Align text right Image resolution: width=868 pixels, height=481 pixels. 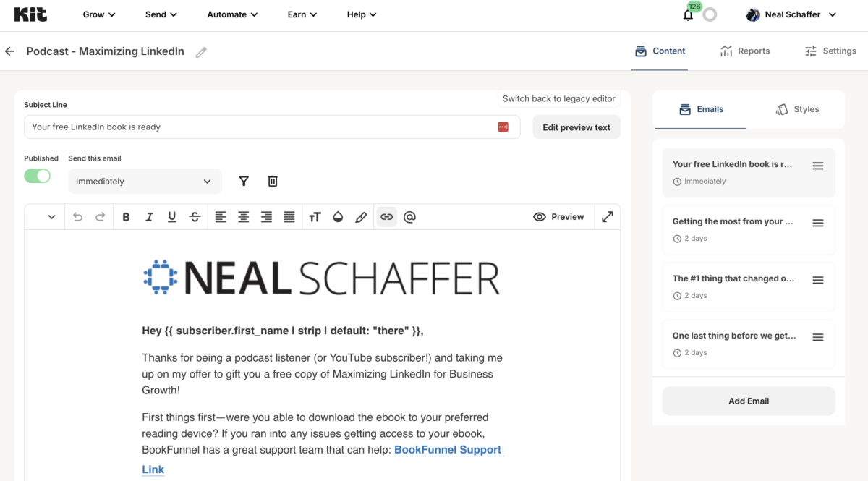(x=266, y=217)
